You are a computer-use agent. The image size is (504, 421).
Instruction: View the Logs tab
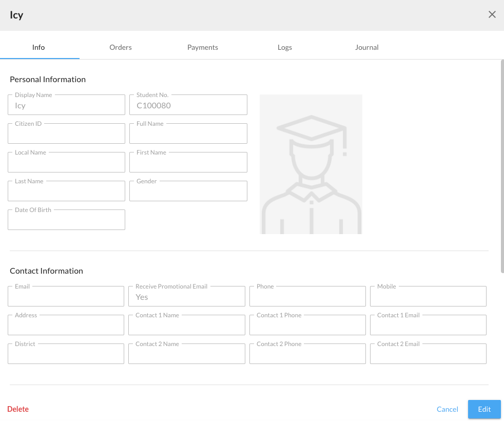click(285, 47)
